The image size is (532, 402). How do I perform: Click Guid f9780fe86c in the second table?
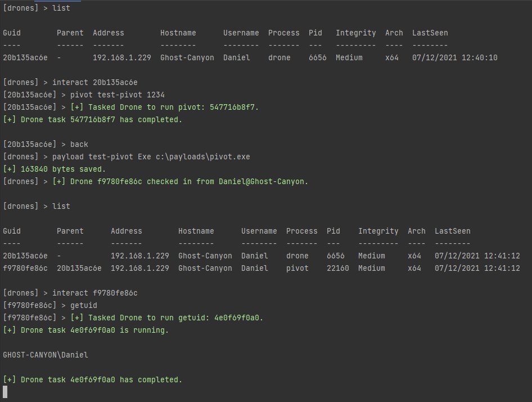[x=25, y=269]
